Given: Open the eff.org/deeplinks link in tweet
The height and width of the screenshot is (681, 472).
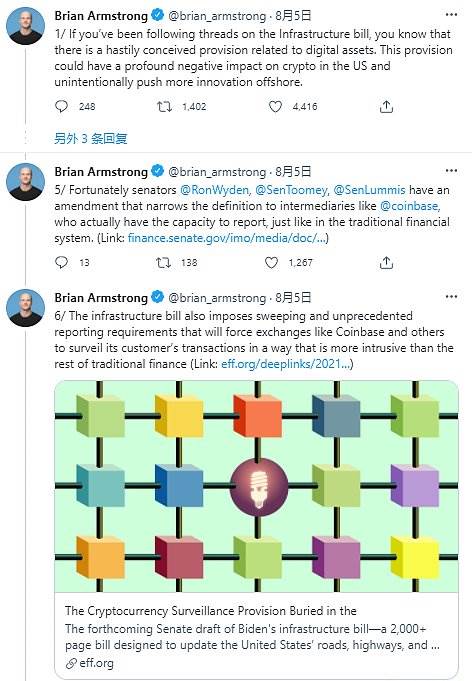Looking at the screenshot, I should point(286,364).
